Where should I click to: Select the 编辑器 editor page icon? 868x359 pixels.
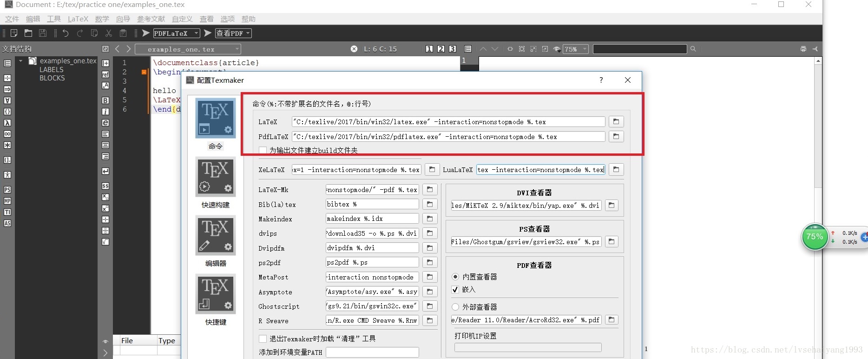tap(216, 235)
